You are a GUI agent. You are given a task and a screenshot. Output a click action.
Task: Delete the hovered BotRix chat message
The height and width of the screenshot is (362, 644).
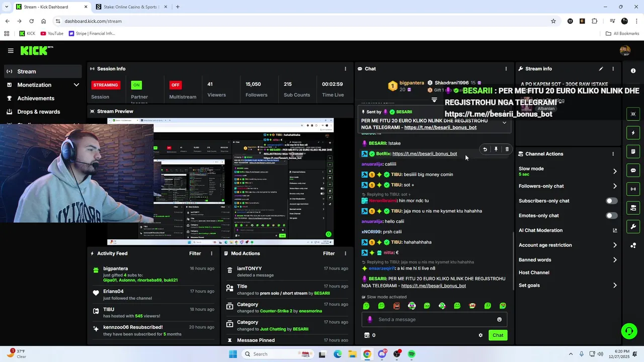(x=507, y=149)
